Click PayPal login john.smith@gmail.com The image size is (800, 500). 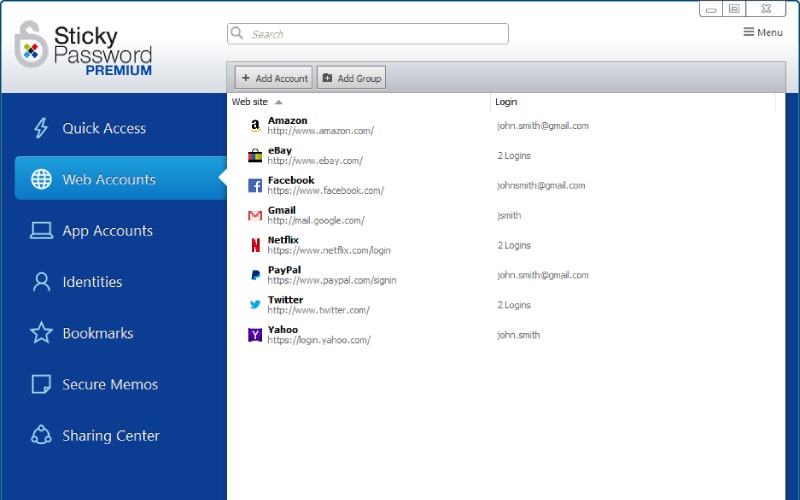(543, 275)
